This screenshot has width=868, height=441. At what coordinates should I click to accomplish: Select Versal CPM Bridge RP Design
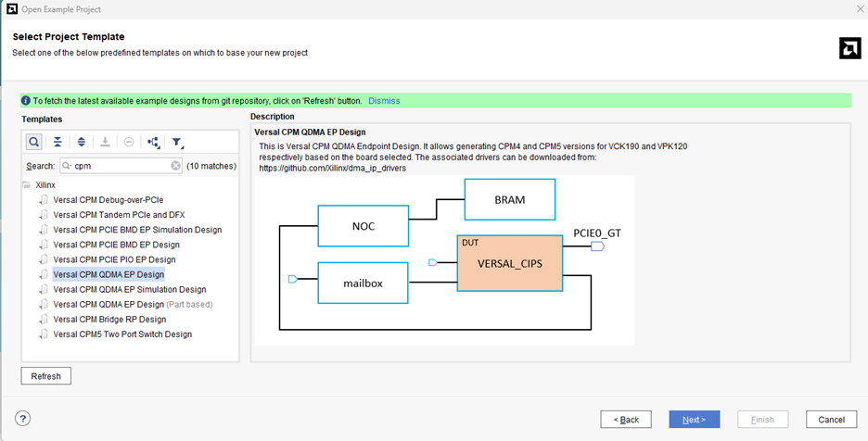click(109, 320)
